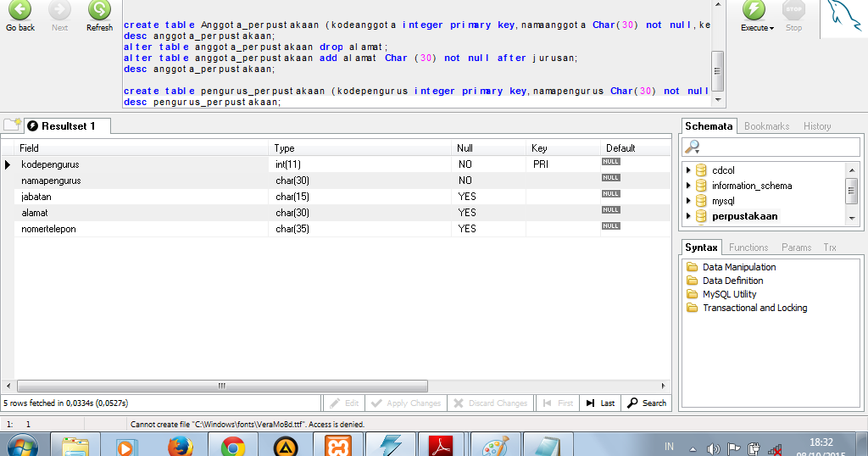This screenshot has width=868, height=456.
Task: Open Google Chrome from the taskbar
Action: [x=233, y=446]
